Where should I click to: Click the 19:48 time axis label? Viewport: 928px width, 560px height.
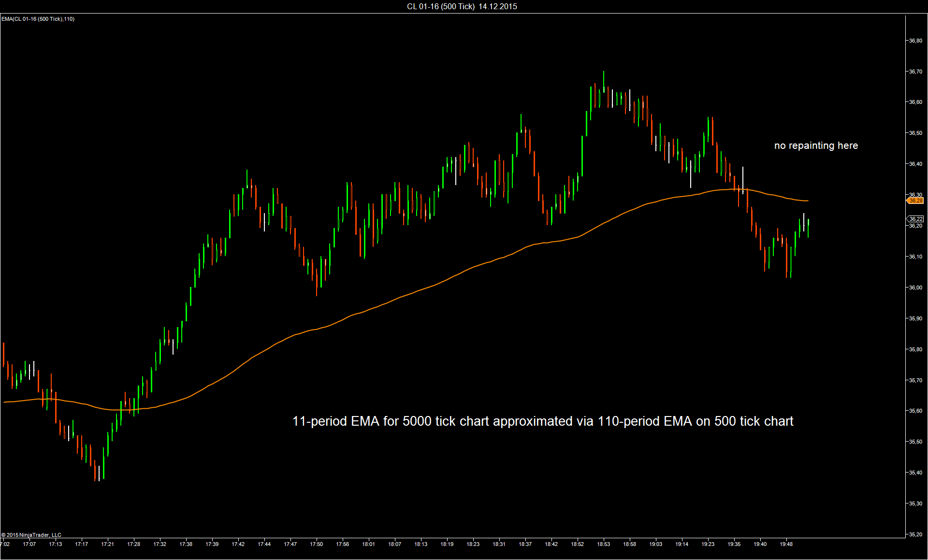click(786, 544)
